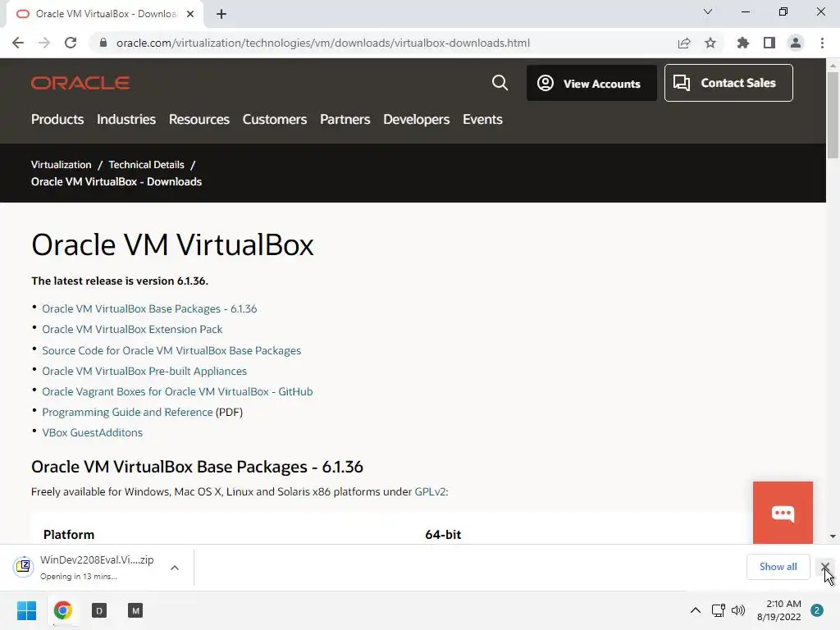Click the D app taskbar icon
The width and height of the screenshot is (840, 630).
point(99,610)
